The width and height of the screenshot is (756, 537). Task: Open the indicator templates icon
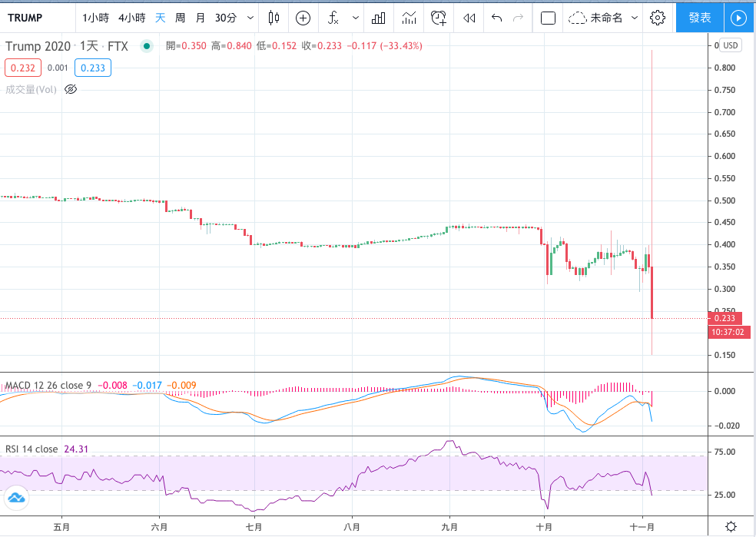point(409,18)
